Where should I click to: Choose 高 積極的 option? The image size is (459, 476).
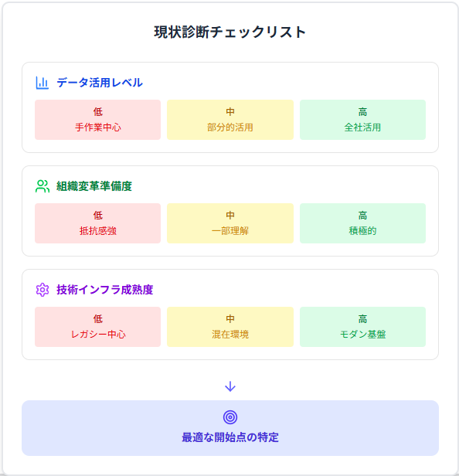point(362,223)
